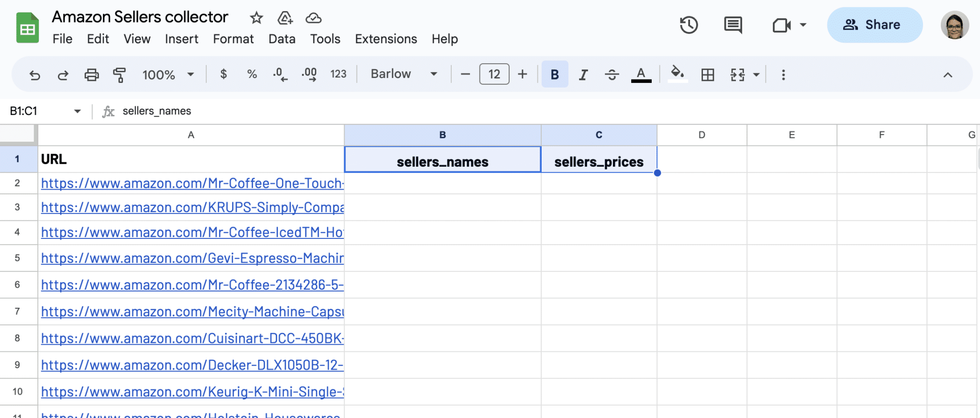Decrease font size with minus
The height and width of the screenshot is (418, 980).
pyautogui.click(x=465, y=74)
